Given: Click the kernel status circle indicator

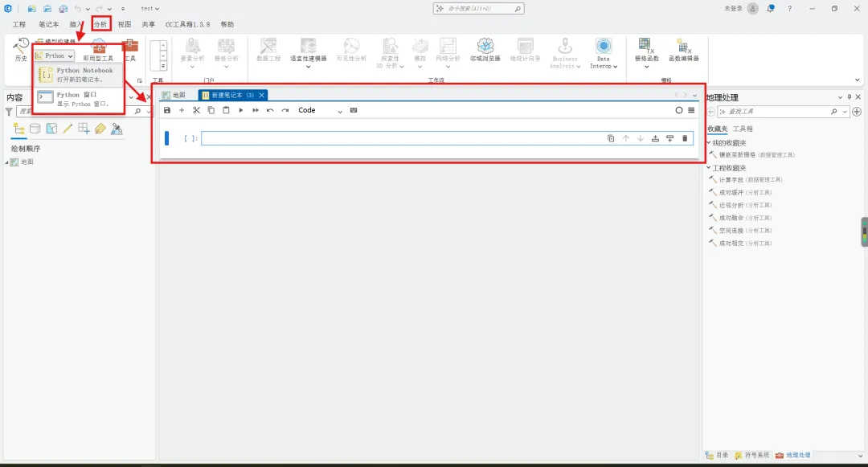Looking at the screenshot, I should pos(678,110).
